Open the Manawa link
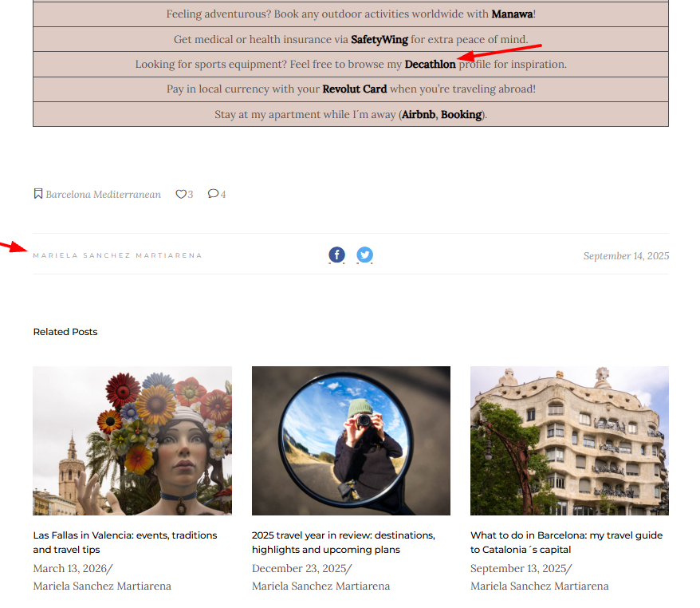The height and width of the screenshot is (608, 700). pos(512,14)
